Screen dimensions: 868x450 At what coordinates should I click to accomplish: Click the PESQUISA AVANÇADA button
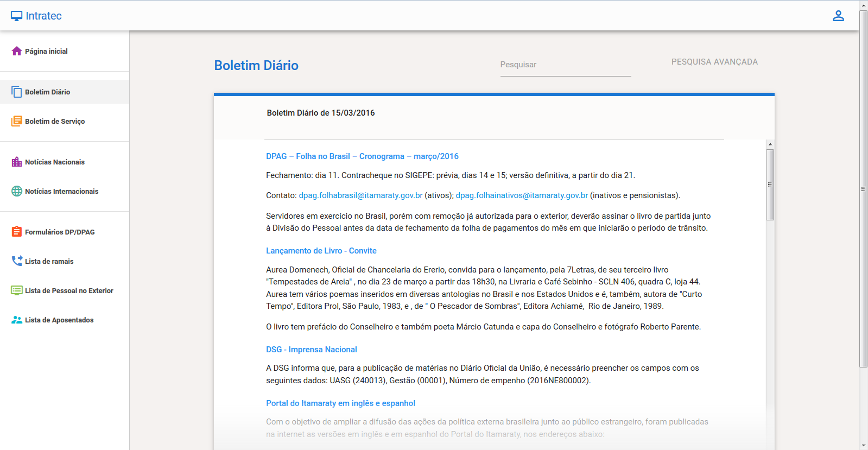[714, 62]
